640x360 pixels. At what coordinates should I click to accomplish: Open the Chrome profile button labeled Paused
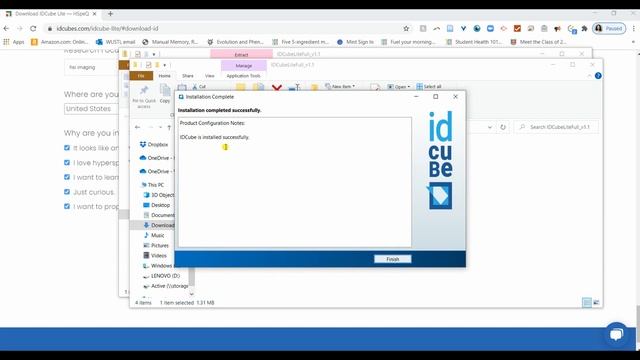[609, 29]
